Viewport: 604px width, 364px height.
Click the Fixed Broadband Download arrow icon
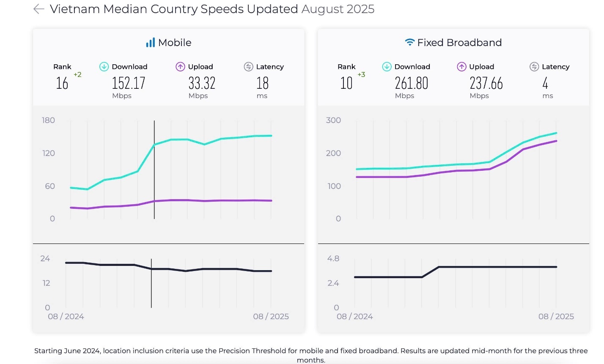point(387,67)
